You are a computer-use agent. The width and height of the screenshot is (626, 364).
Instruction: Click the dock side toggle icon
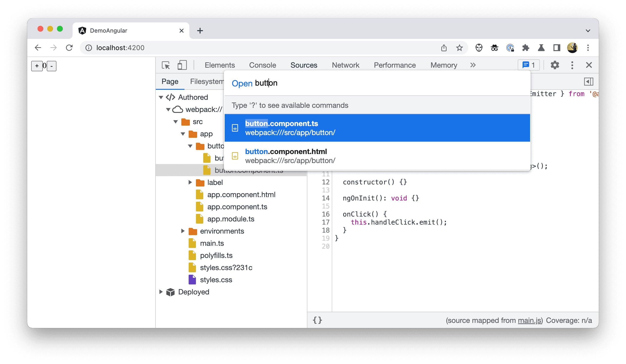[588, 82]
